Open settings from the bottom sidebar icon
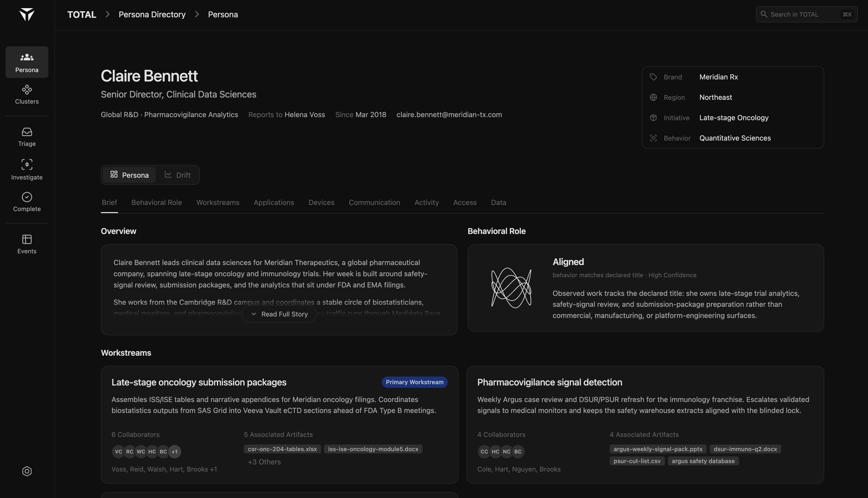Image resolution: width=868 pixels, height=498 pixels. point(27,471)
